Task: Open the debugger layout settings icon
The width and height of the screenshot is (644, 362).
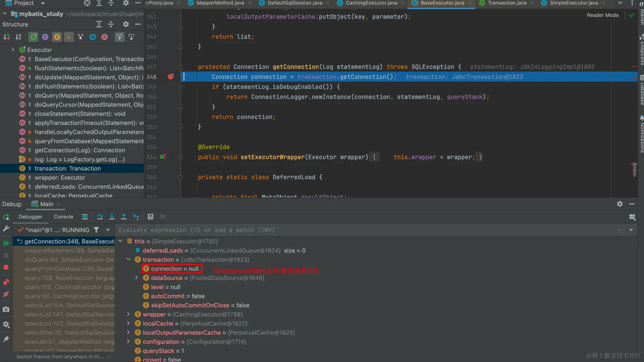Action: [632, 217]
